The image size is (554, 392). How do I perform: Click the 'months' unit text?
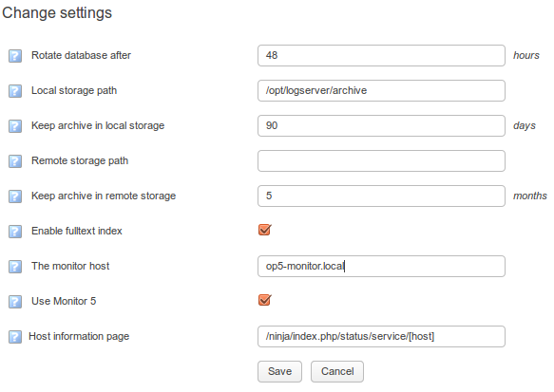coord(530,196)
